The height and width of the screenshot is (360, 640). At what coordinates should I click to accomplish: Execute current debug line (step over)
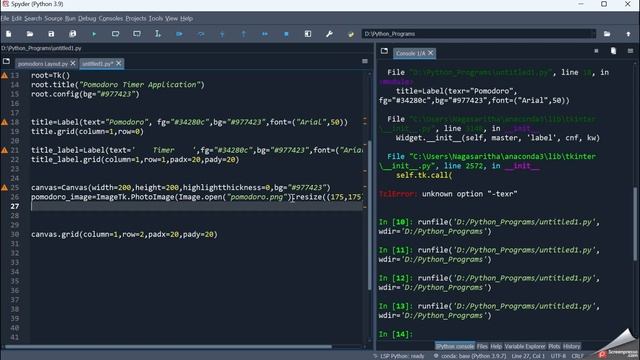click(201, 34)
